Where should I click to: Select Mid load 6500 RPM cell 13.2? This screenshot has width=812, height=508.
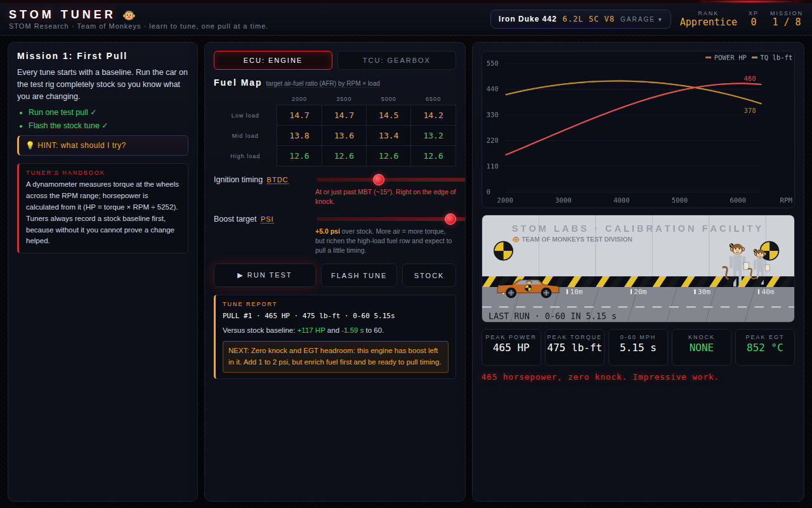[x=433, y=136]
